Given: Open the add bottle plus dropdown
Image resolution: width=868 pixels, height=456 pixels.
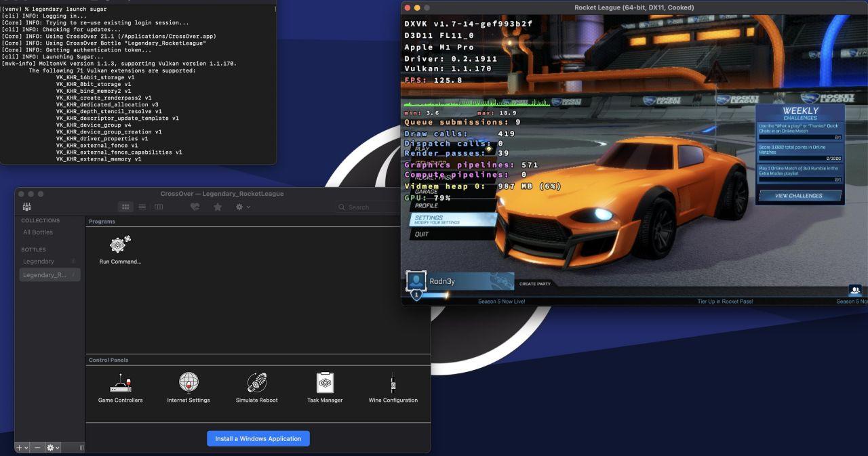Looking at the screenshot, I should [x=22, y=448].
